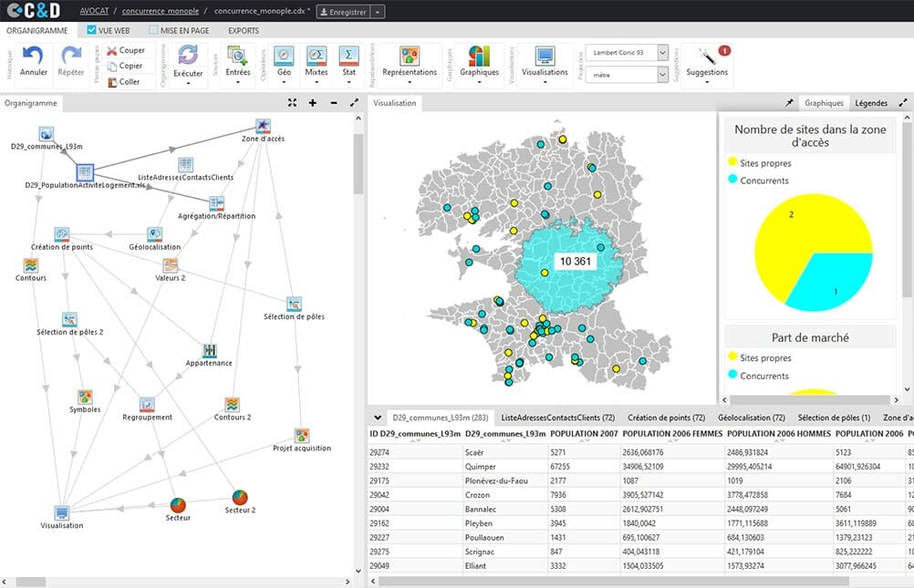Follow the AVOCAT breadcrumb link
The image size is (914, 588).
(96, 11)
